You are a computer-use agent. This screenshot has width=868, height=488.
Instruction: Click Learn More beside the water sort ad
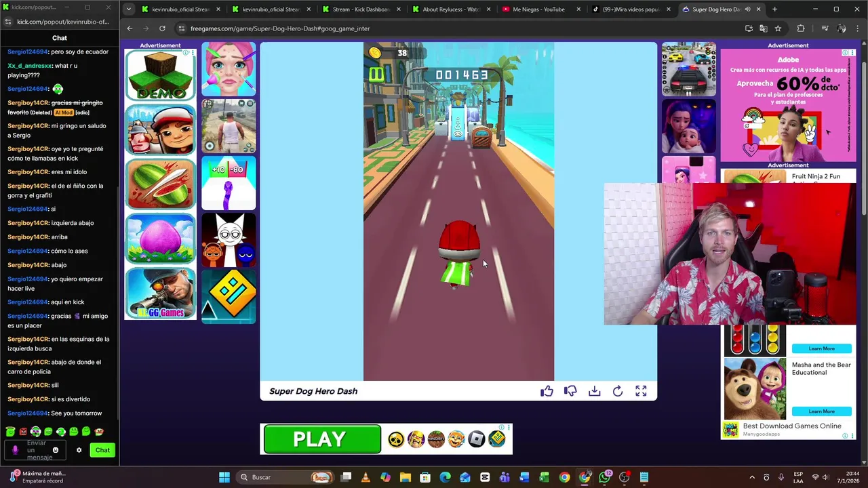pos(821,348)
